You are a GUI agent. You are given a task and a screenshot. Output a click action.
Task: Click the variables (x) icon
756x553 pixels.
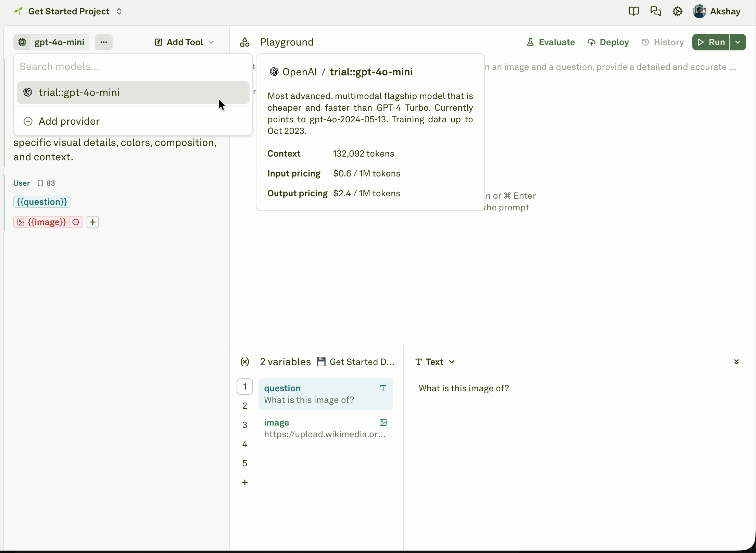click(x=245, y=362)
